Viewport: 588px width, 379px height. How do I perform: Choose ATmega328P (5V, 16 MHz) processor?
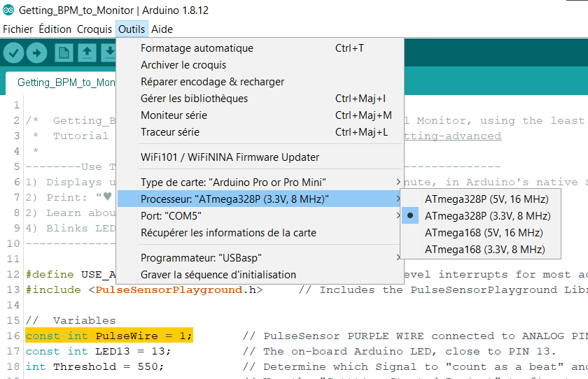[x=481, y=199]
